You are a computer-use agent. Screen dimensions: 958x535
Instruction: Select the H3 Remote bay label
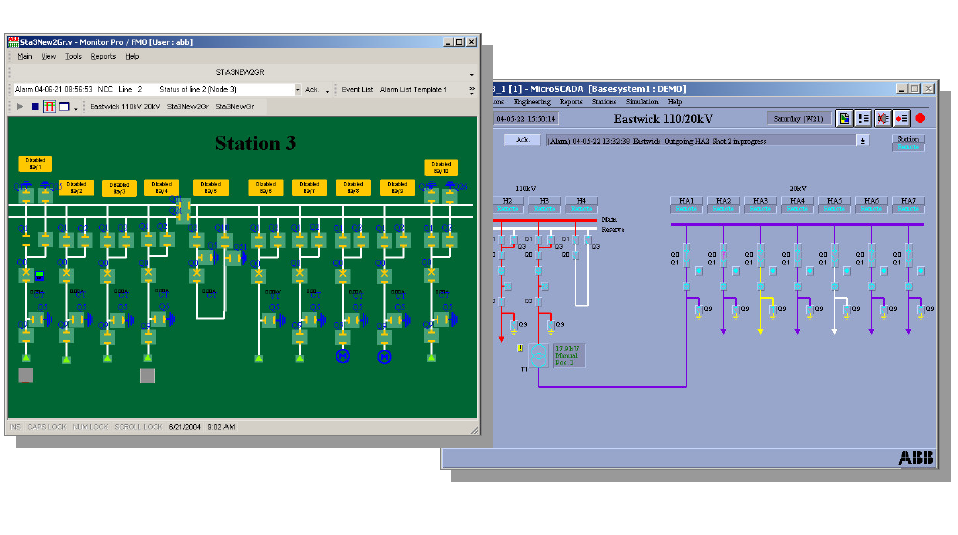click(x=544, y=205)
